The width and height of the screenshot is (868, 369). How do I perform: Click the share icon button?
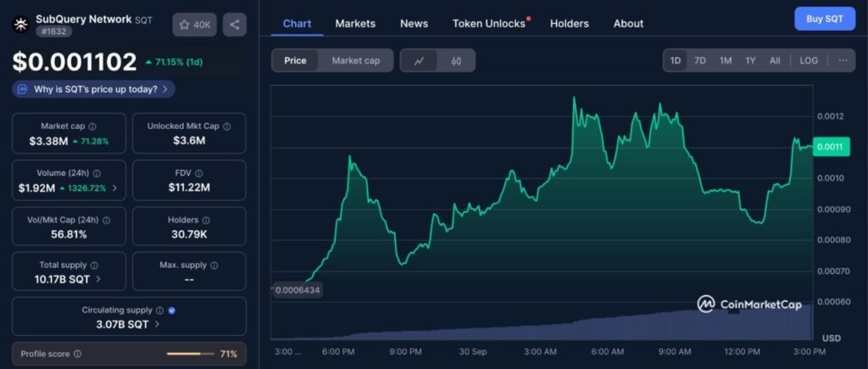(x=234, y=25)
